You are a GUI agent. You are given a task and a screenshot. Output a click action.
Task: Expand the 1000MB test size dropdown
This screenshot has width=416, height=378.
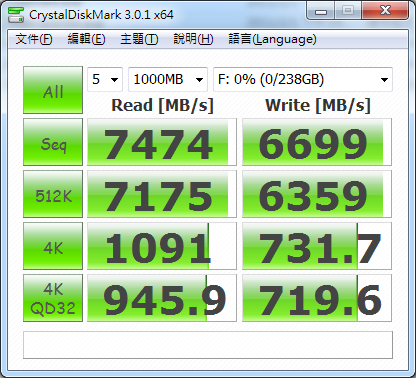pos(168,79)
